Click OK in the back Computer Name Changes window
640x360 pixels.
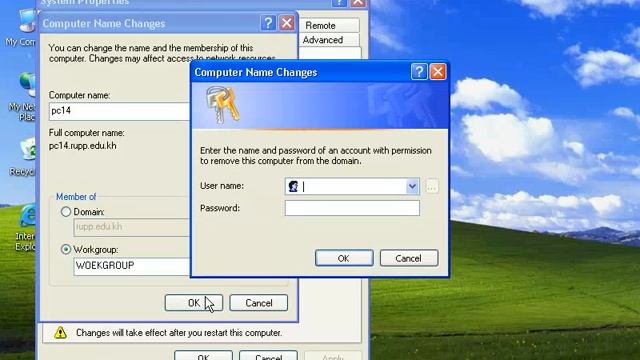click(194, 303)
